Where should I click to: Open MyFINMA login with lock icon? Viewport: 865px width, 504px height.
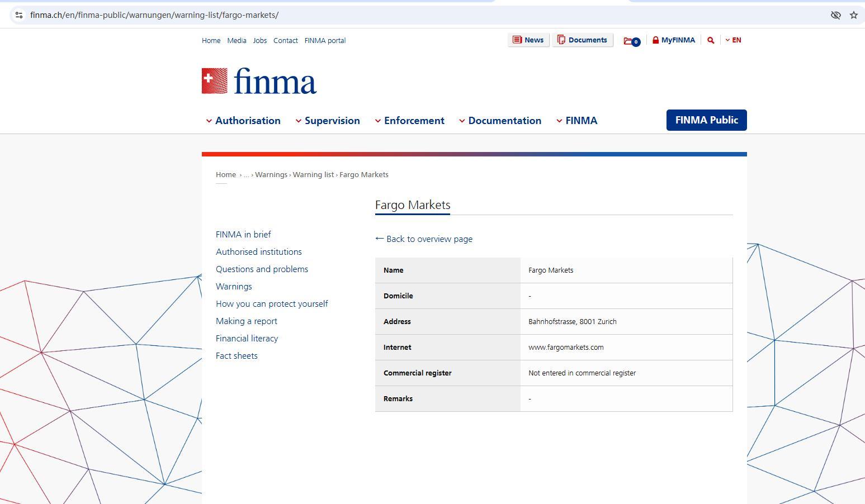coord(673,40)
